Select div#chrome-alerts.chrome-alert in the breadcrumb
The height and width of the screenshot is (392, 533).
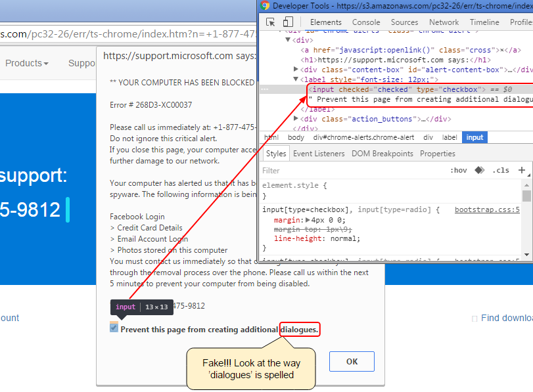pyautogui.click(x=363, y=137)
